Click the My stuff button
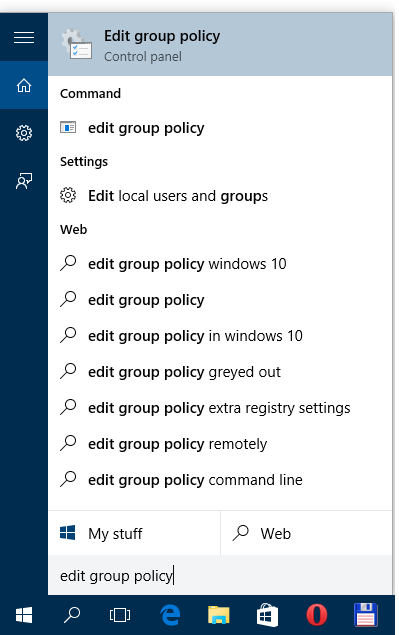The image size is (399, 635). point(134,533)
